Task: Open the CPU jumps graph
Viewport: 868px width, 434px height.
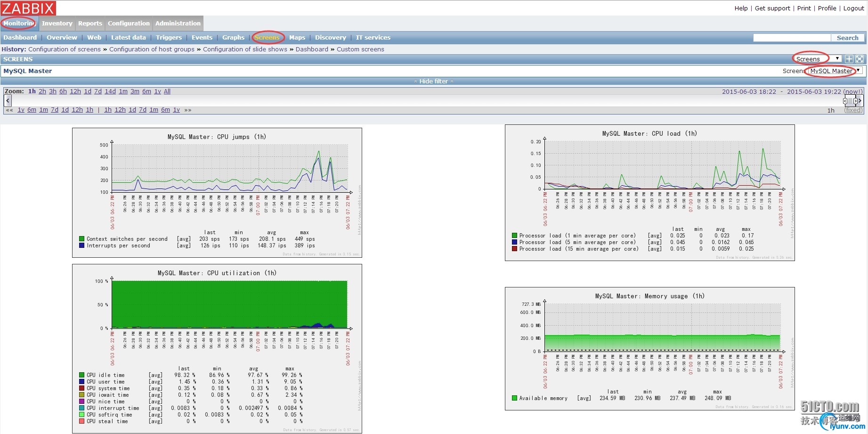Action: (217, 193)
